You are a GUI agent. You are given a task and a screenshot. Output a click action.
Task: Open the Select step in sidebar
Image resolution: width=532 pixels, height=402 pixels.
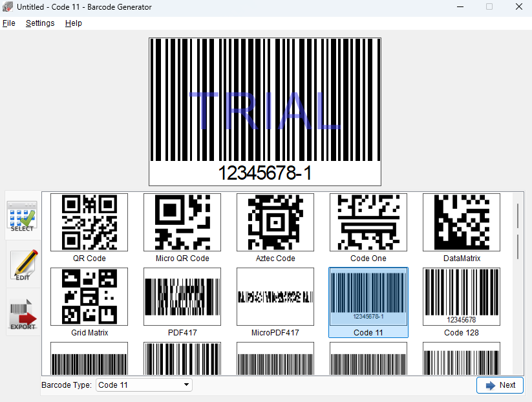pos(23,216)
